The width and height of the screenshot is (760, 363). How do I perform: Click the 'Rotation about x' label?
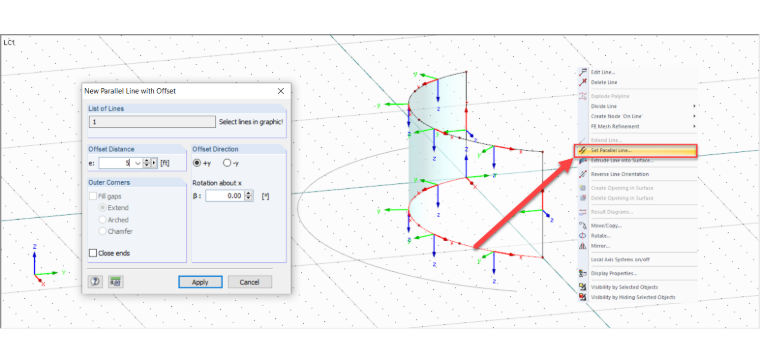click(217, 183)
